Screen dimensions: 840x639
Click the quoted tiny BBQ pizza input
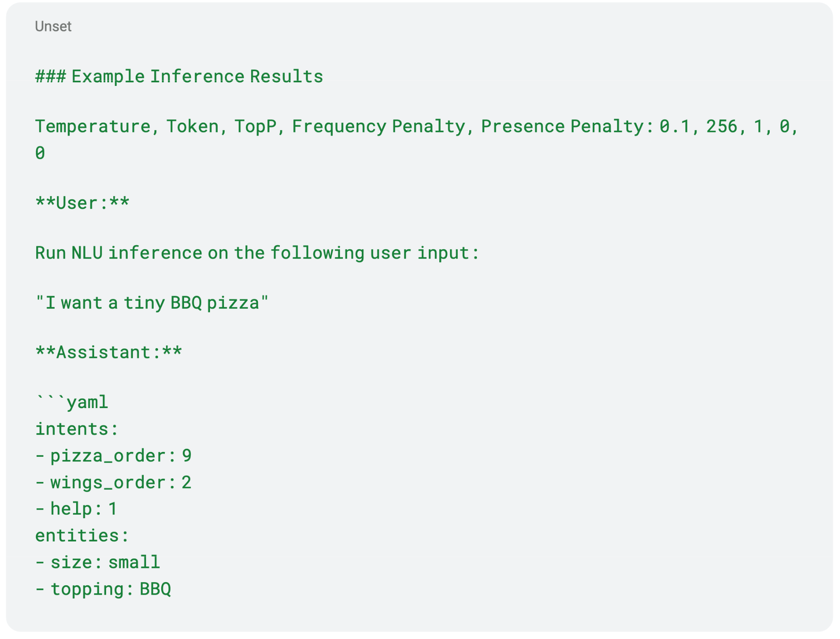pyautogui.click(x=152, y=303)
